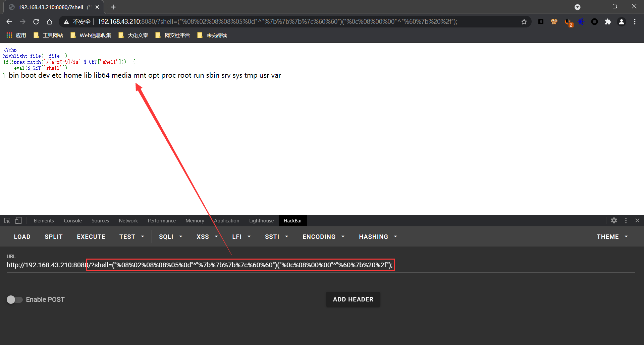Toggle the DevTools device toolbar icon
The height and width of the screenshot is (345, 644).
click(x=18, y=220)
